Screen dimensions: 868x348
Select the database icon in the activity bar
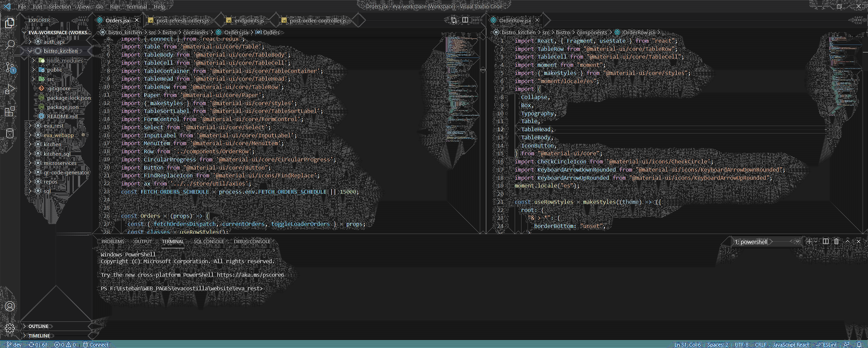coord(10,133)
